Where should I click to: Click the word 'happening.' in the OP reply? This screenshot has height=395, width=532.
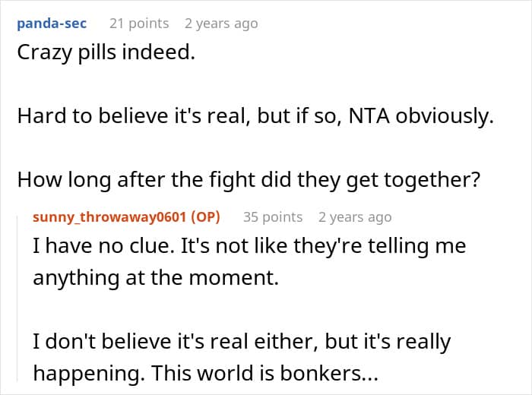click(89, 374)
